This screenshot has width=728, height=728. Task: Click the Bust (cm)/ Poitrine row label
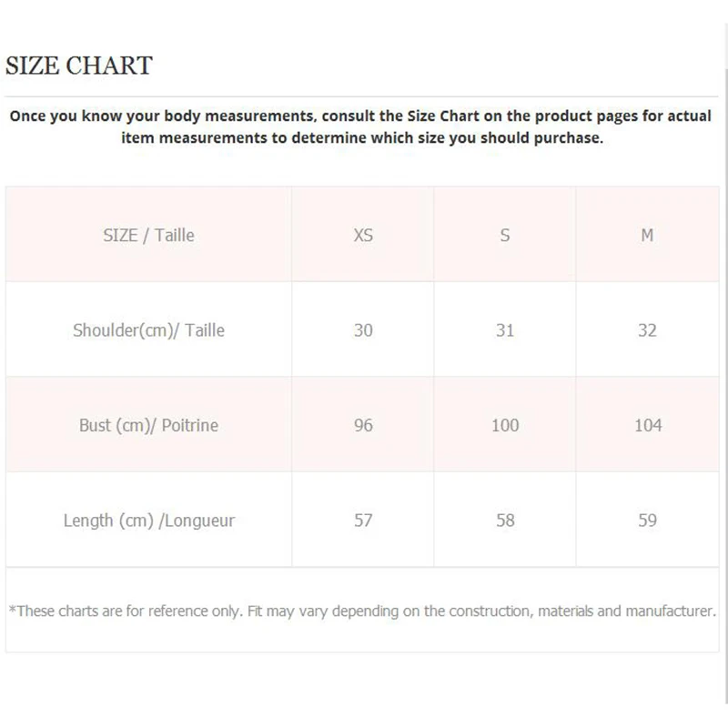pyautogui.click(x=148, y=425)
